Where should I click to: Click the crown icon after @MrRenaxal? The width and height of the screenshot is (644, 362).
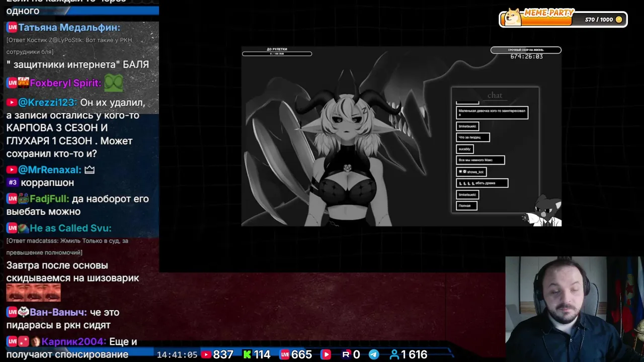point(90,170)
